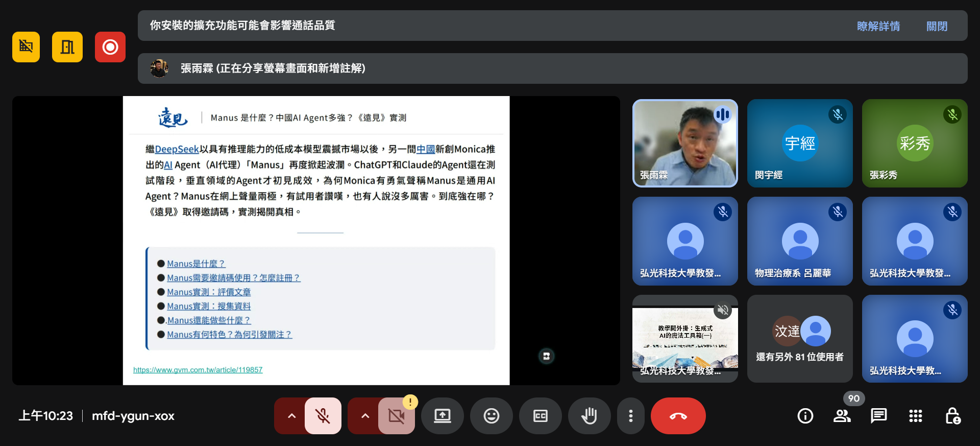Click audio activity indicator on 張雨霖 tile
The height and width of the screenshot is (446, 980).
click(723, 114)
